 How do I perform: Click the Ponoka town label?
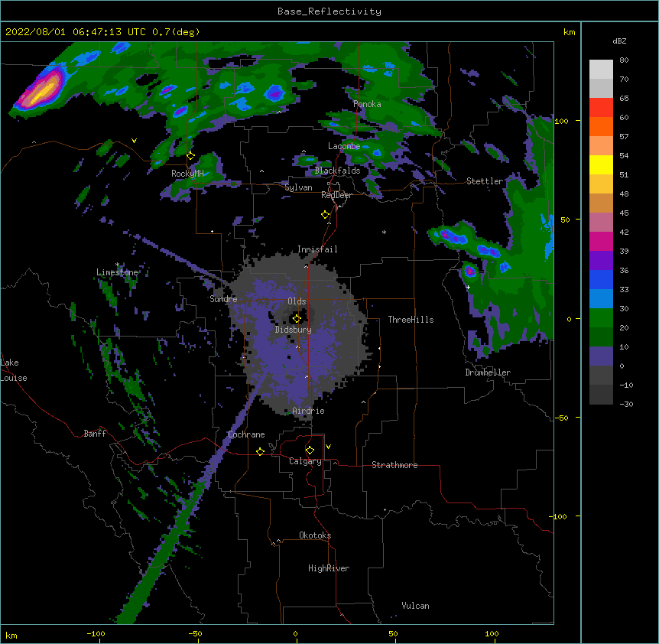pos(367,104)
